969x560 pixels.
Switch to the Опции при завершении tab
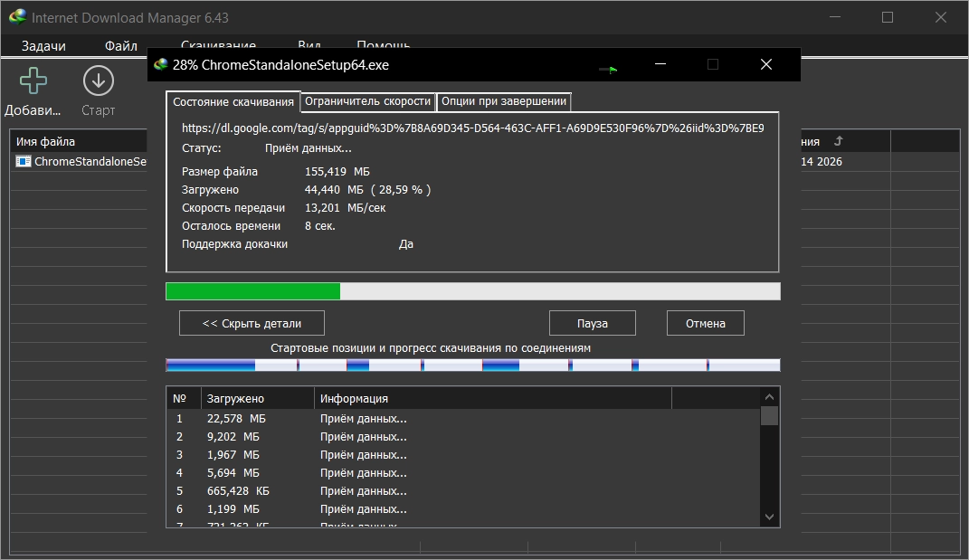504,101
